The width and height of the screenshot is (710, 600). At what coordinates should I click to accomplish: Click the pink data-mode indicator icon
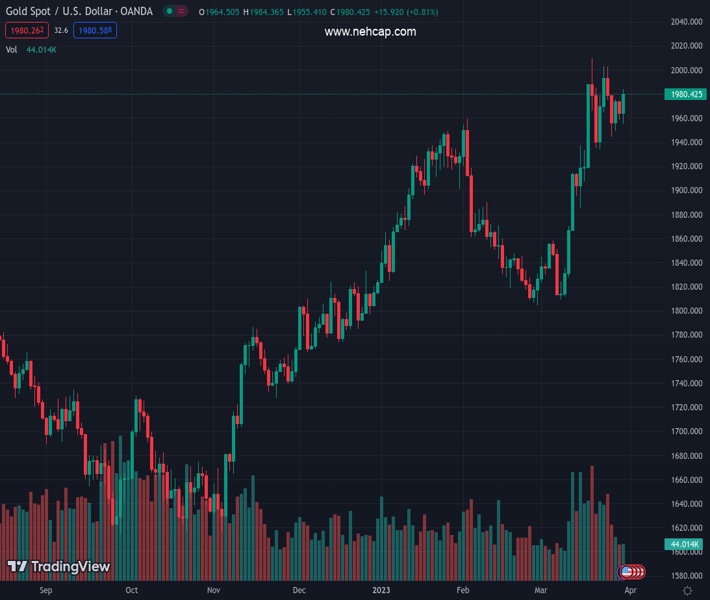[182, 12]
